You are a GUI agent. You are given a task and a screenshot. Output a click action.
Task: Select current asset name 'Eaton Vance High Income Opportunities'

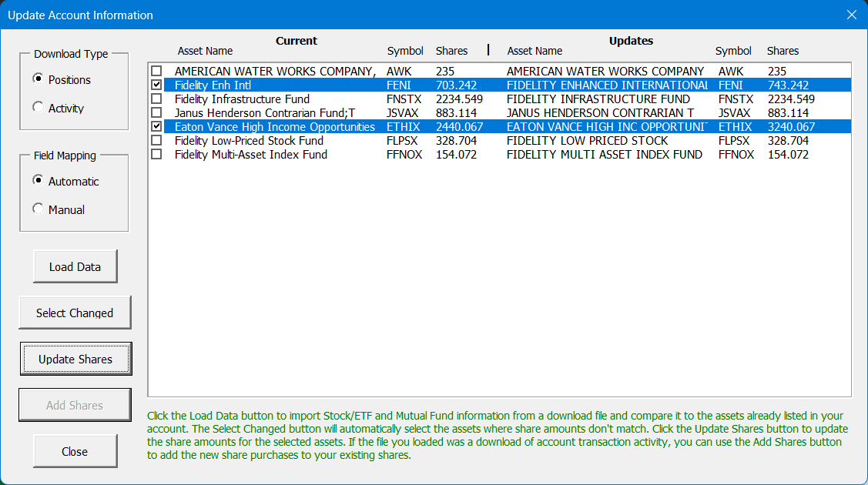coord(274,127)
